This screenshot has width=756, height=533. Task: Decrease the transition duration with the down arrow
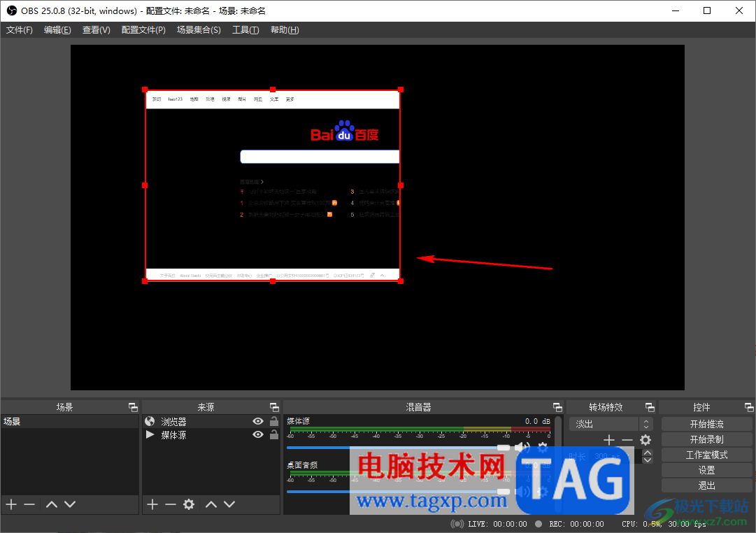[648, 460]
